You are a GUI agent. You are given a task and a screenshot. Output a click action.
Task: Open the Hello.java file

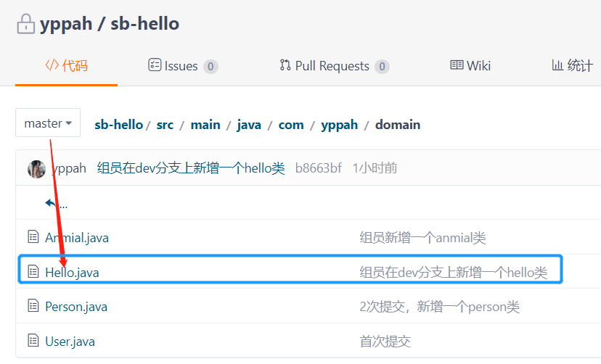coord(72,272)
